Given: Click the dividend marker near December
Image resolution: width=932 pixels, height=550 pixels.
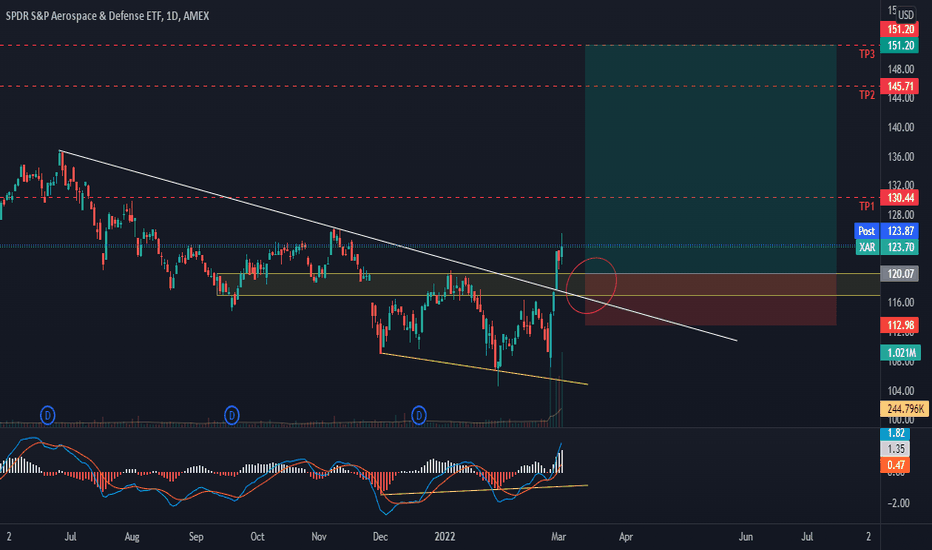Looking at the screenshot, I should pos(419,415).
